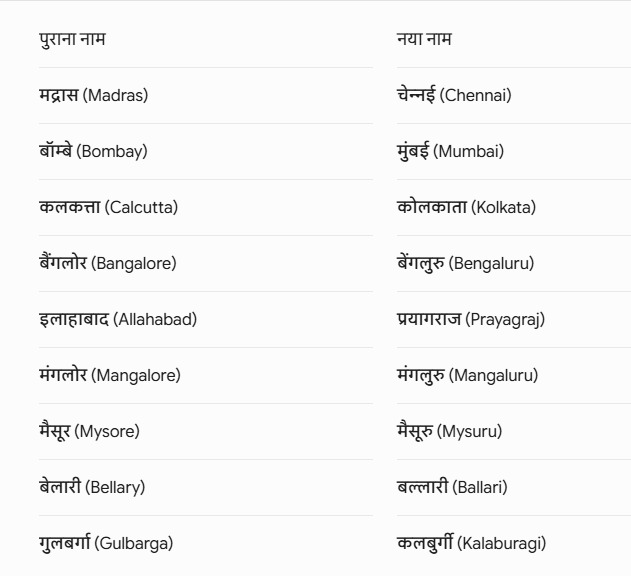Select the Mysuru cell
The width and height of the screenshot is (631, 576).
pos(450,431)
